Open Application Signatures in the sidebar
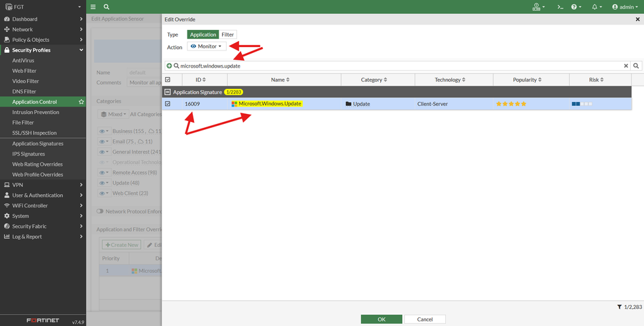The height and width of the screenshot is (326, 644). [38, 144]
